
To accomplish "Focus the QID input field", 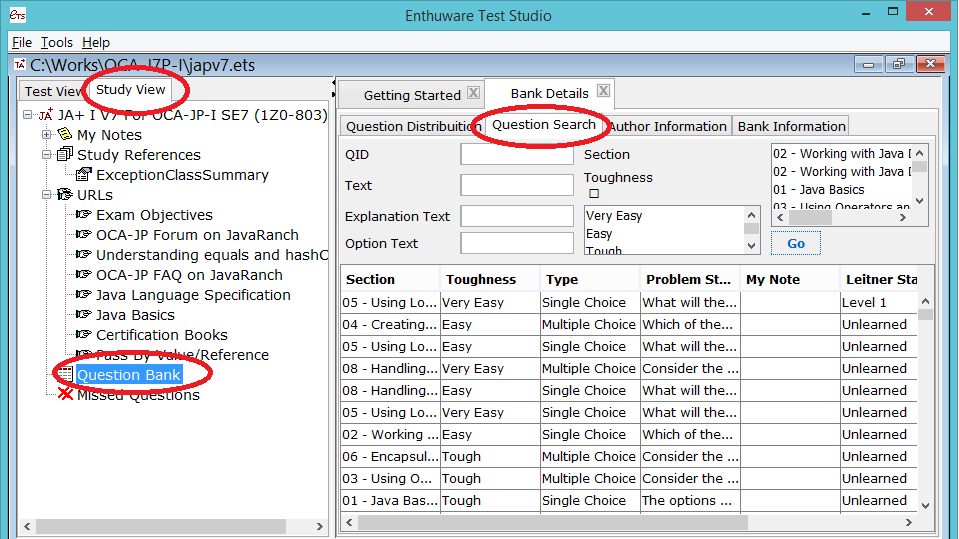I will click(x=517, y=154).
